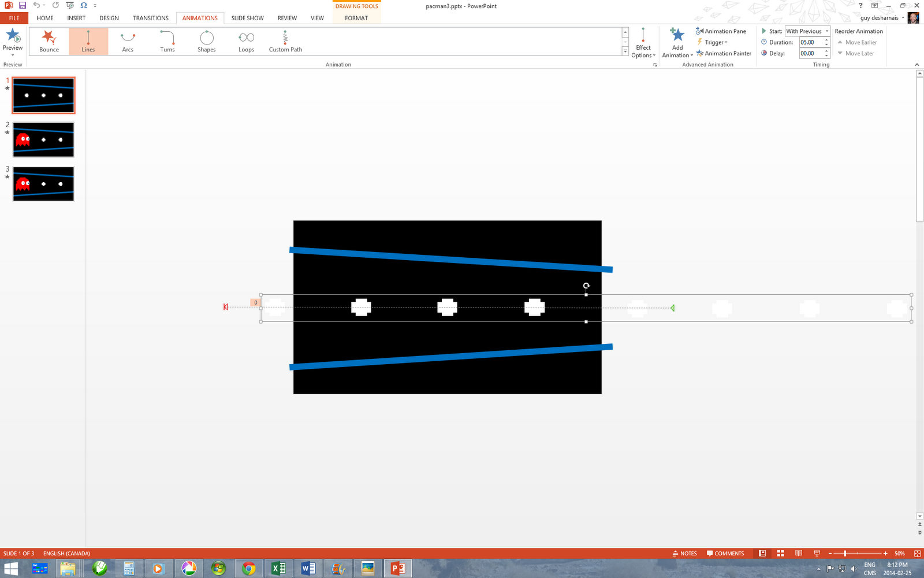Click the rotation handle of the selected shape
Screen dimensions: 924x578
pos(586,286)
